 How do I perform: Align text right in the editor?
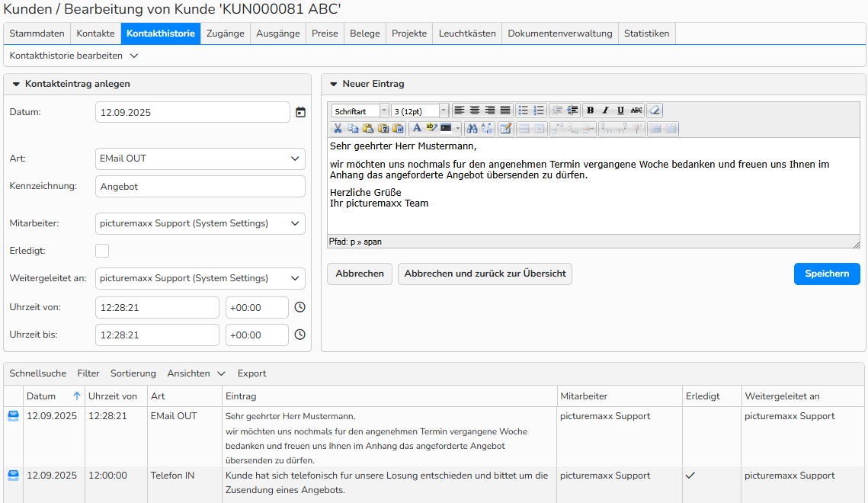coord(490,111)
